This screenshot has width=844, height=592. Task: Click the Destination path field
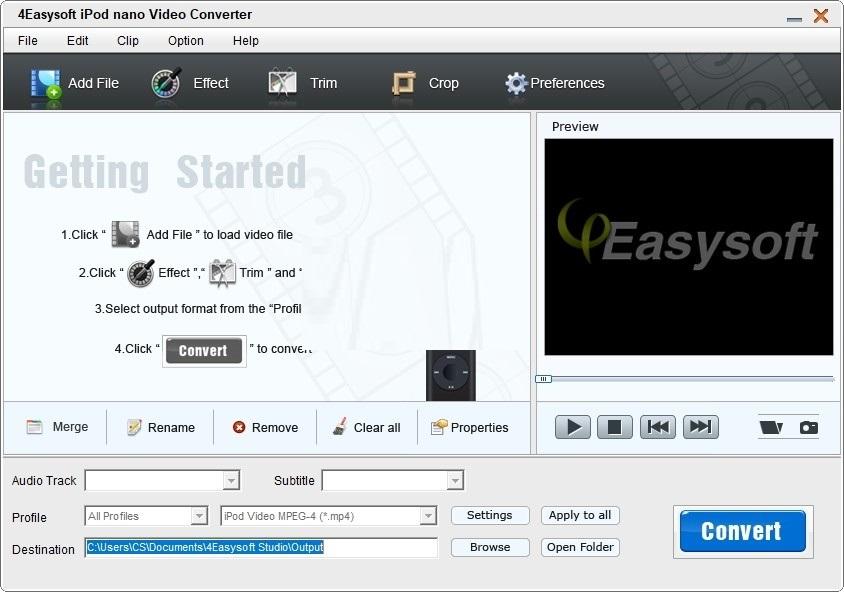point(261,548)
